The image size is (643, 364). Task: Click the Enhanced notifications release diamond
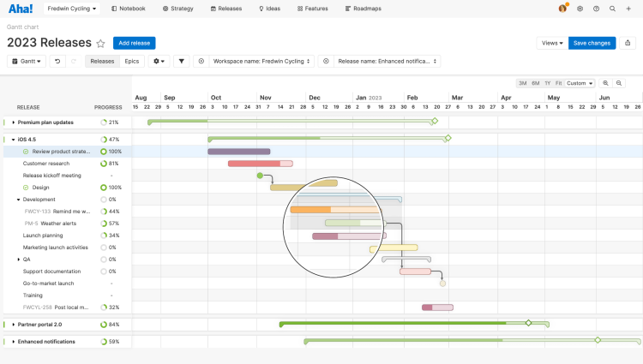click(598, 340)
